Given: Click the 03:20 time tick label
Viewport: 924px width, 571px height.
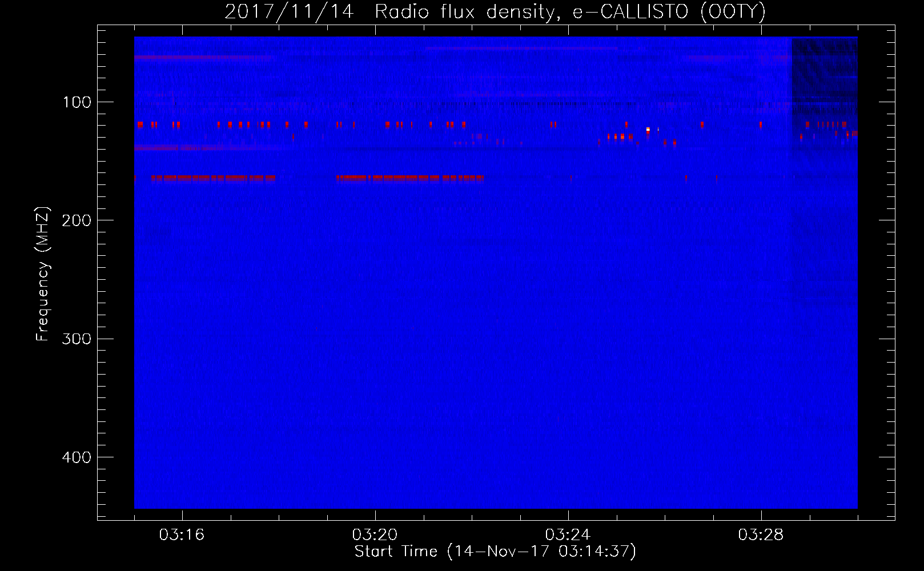Looking at the screenshot, I should pos(375,535).
